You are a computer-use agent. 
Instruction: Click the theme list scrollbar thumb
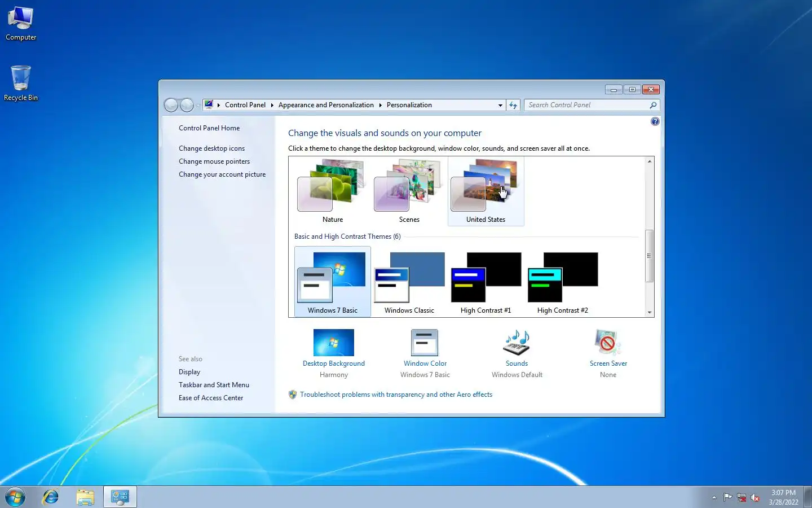tap(650, 256)
